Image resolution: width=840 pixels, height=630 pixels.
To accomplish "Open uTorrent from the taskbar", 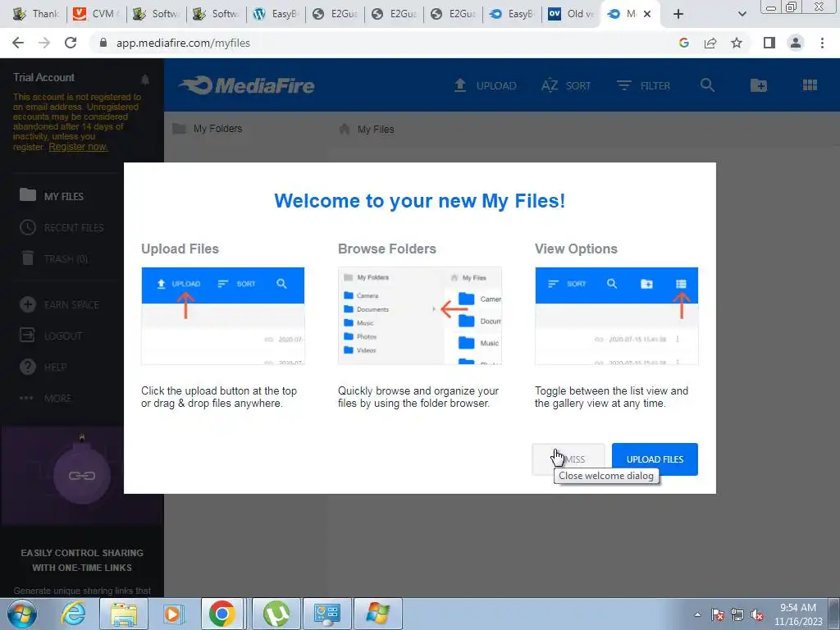I will point(276,614).
